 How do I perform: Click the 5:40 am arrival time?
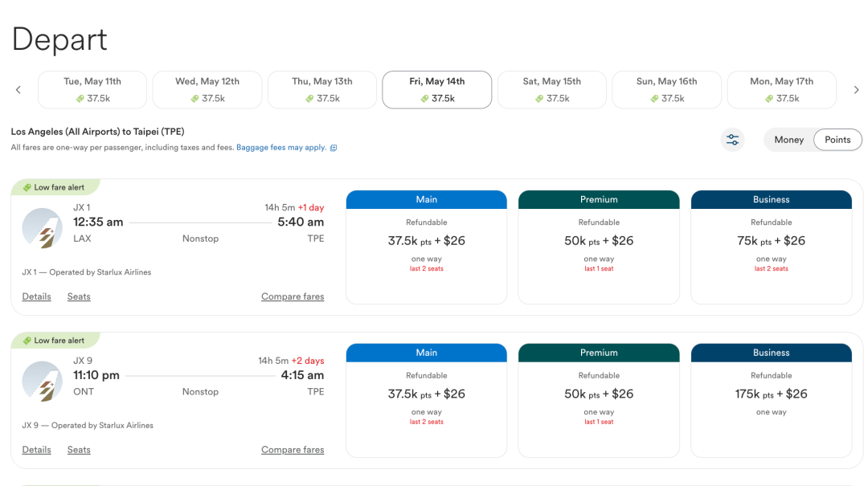301,222
